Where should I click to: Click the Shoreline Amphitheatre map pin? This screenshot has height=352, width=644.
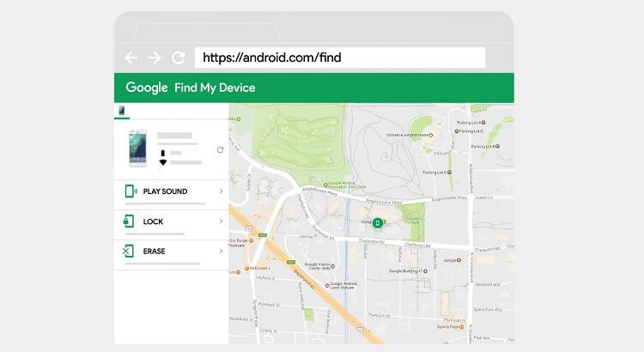coord(431,135)
